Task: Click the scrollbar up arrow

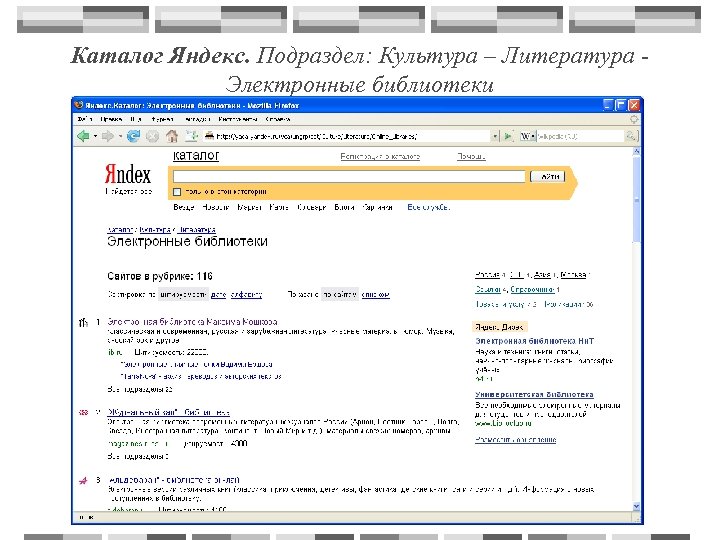Action: tap(636, 152)
